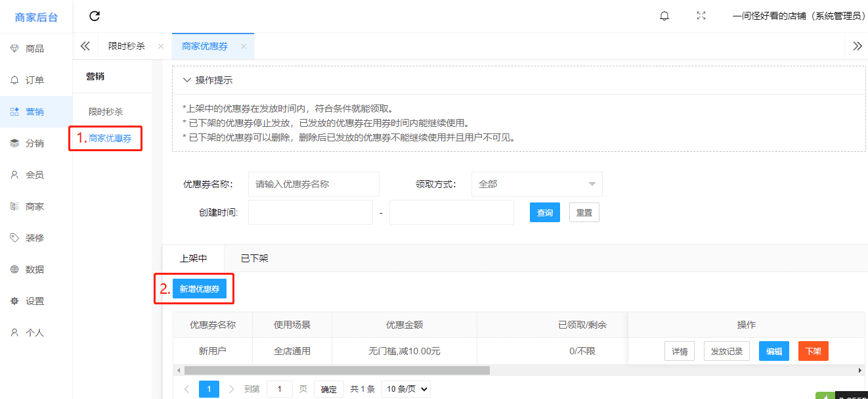868x399 pixels.
Task: Click the orange 下架 button
Action: pos(813,352)
